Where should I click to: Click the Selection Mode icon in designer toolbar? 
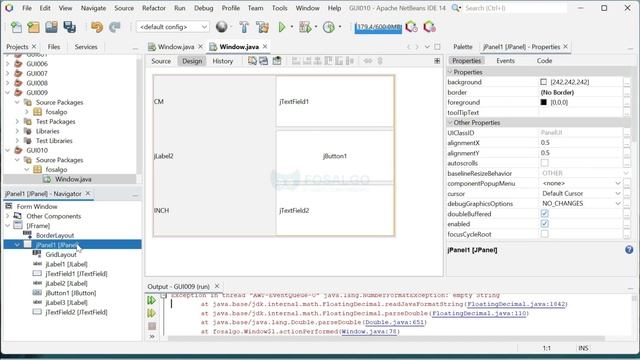252,61
